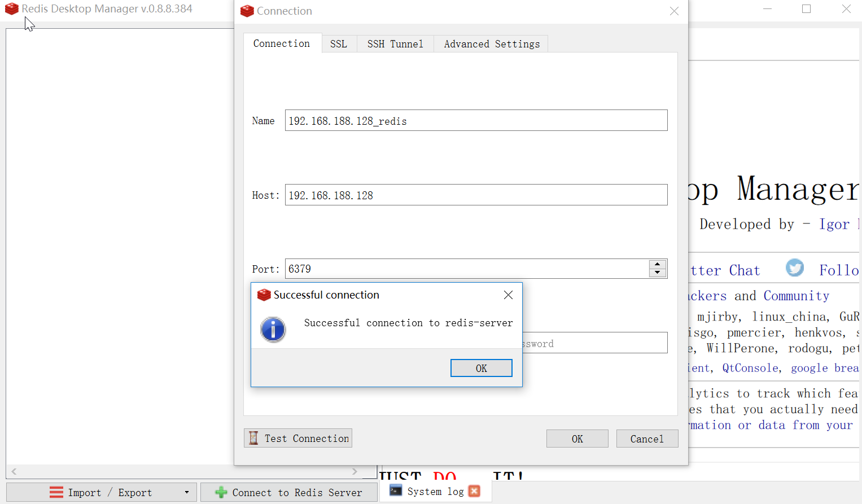The image size is (862, 504).
Task: Click the Host input field
Action: click(476, 195)
